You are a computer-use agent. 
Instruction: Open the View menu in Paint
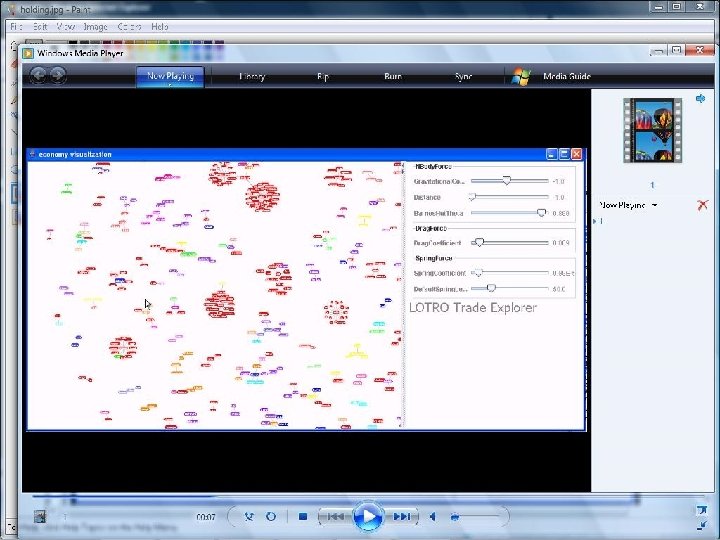(x=66, y=27)
